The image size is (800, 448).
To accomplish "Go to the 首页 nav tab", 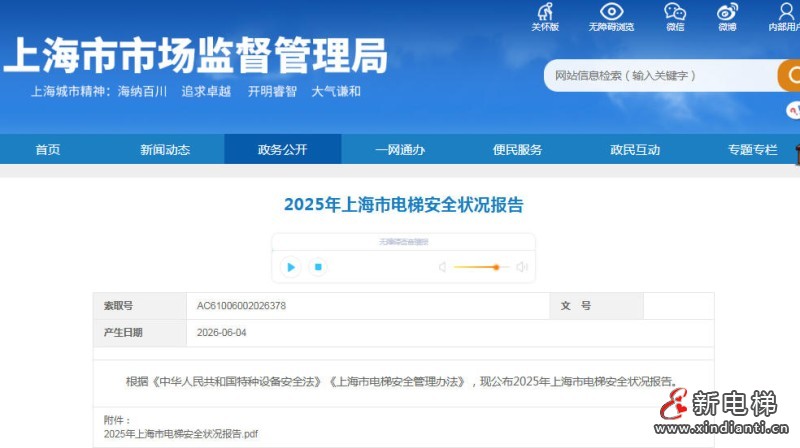I will pyautogui.click(x=48, y=150).
